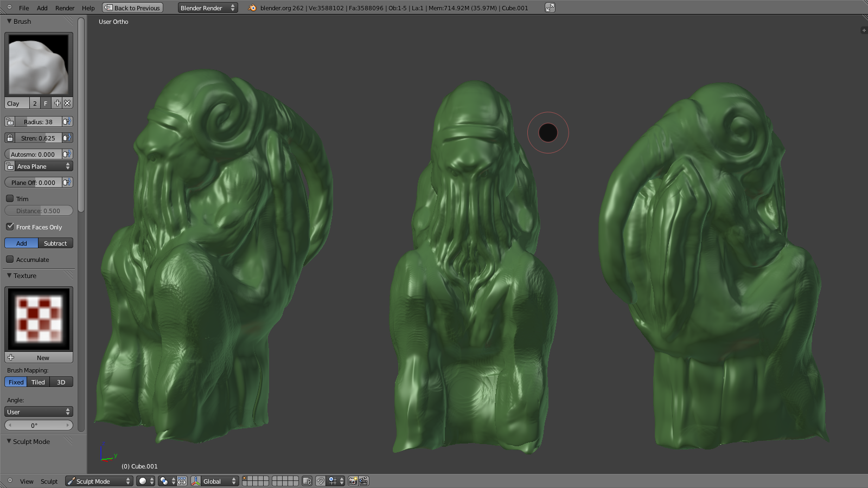The height and width of the screenshot is (488, 868).
Task: Open the Sculpt menu in the viewport header
Action: pos(49,481)
